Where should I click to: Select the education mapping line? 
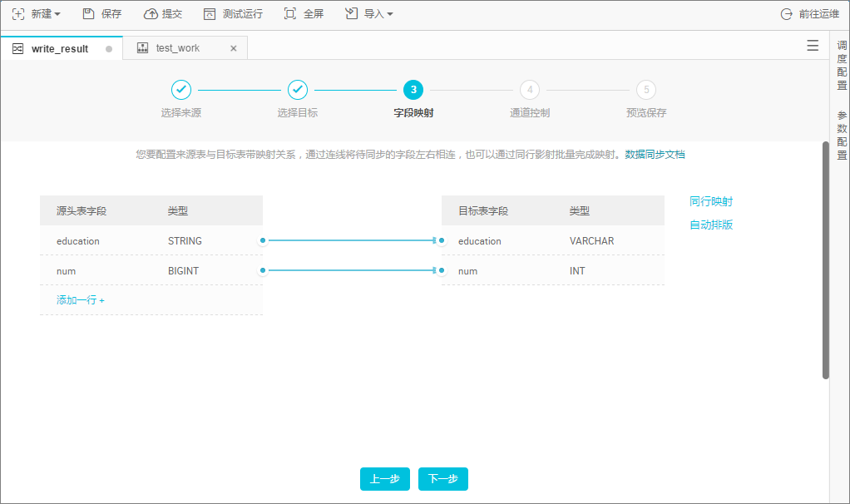pyautogui.click(x=353, y=240)
